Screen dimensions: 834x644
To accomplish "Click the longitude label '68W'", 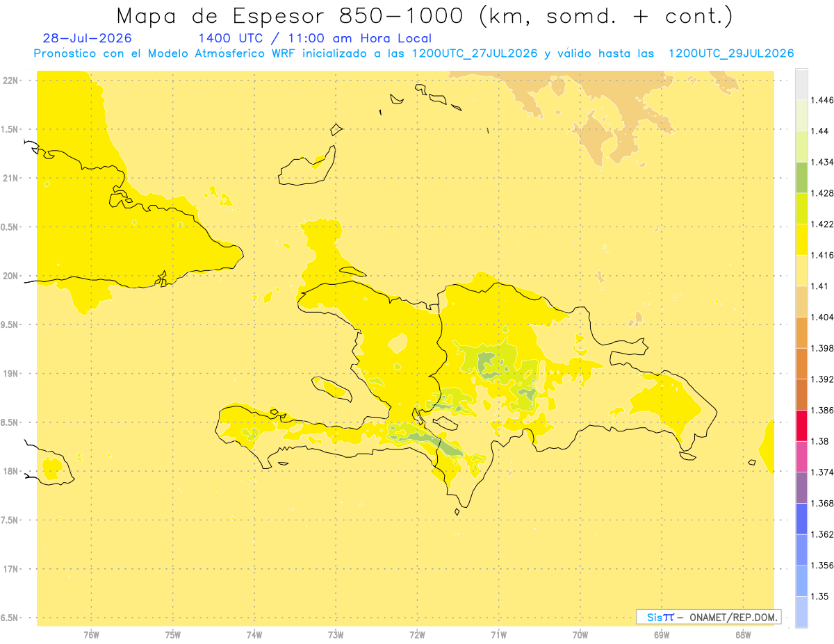I will (x=743, y=635).
